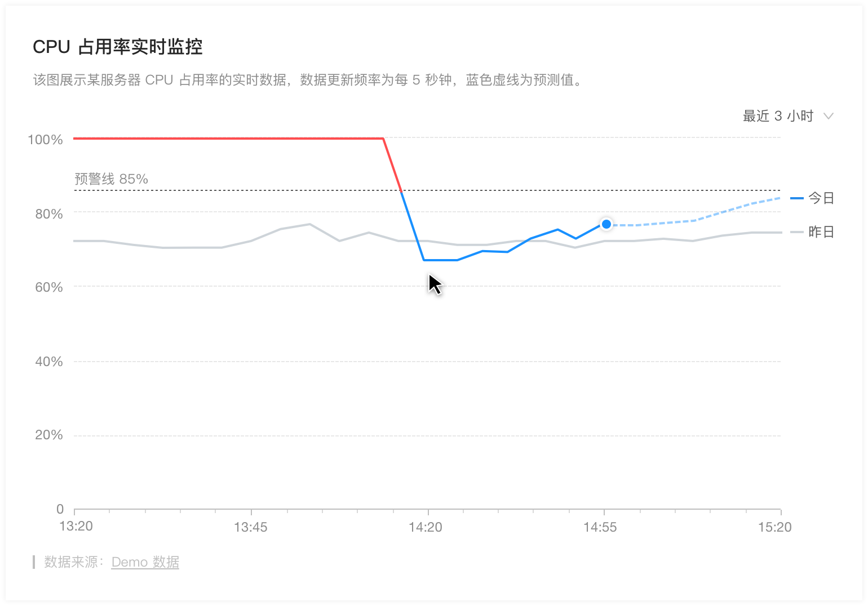The width and height of the screenshot is (868, 606).
Task: Click the 60% y-axis label
Action: pos(49,287)
